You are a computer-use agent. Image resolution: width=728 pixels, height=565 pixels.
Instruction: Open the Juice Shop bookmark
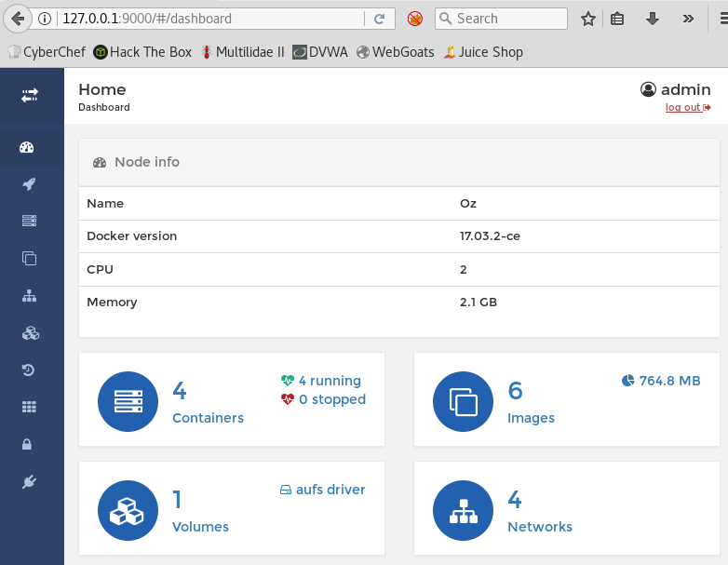coord(482,52)
